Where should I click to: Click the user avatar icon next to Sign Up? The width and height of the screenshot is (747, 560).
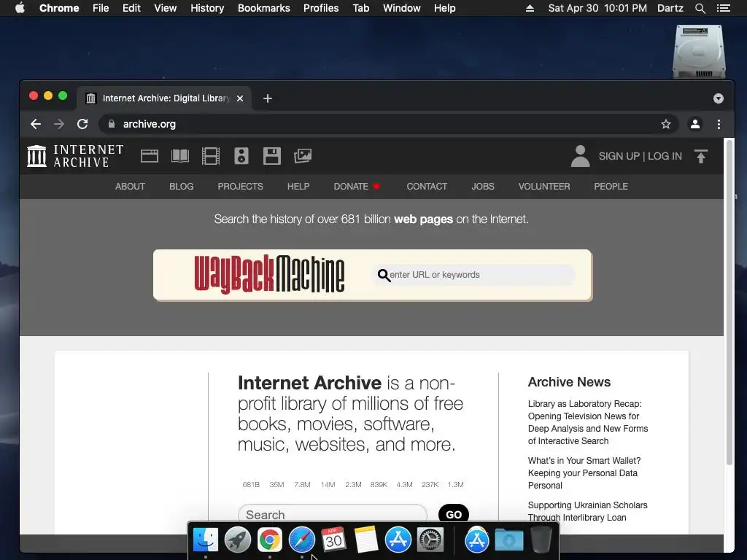pyautogui.click(x=580, y=156)
